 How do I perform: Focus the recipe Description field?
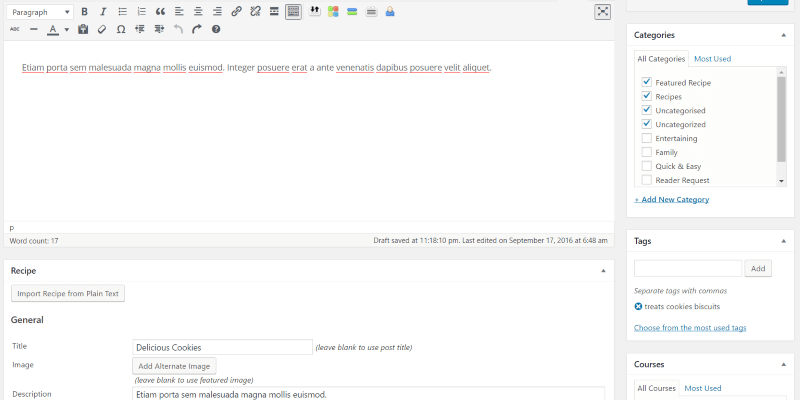[x=368, y=394]
